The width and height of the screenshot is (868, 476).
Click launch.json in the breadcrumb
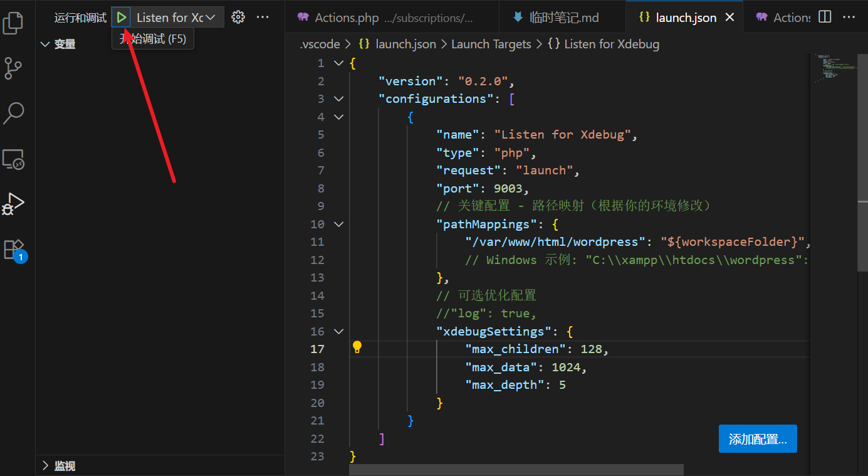tap(404, 44)
